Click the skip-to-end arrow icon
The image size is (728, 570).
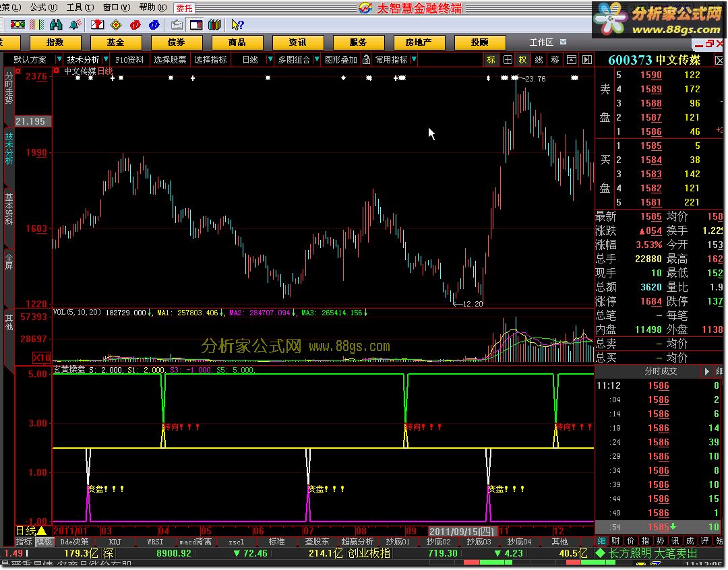(x=587, y=59)
